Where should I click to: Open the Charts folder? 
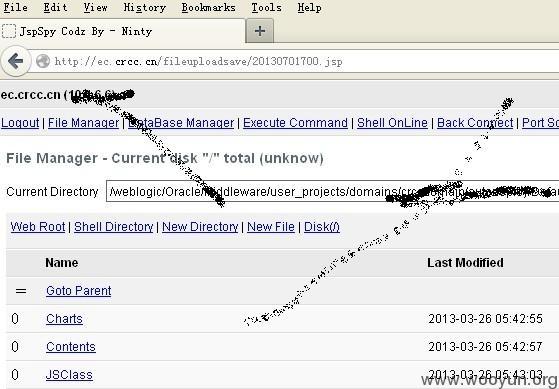pos(64,318)
